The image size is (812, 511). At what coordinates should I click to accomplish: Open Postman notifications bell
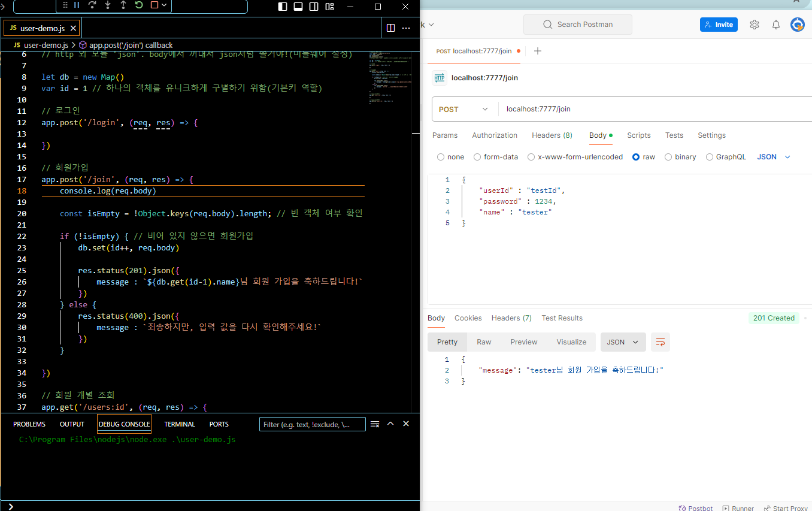pyautogui.click(x=776, y=25)
